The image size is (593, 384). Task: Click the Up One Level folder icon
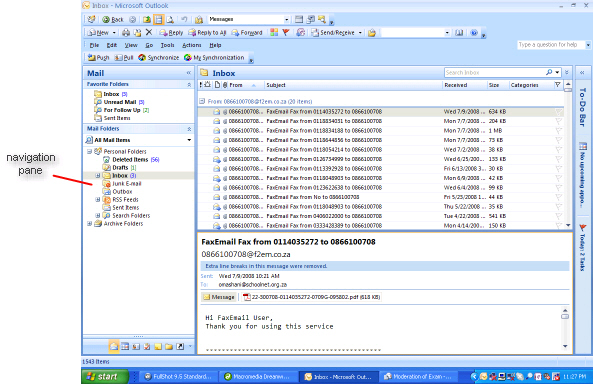coord(147,19)
